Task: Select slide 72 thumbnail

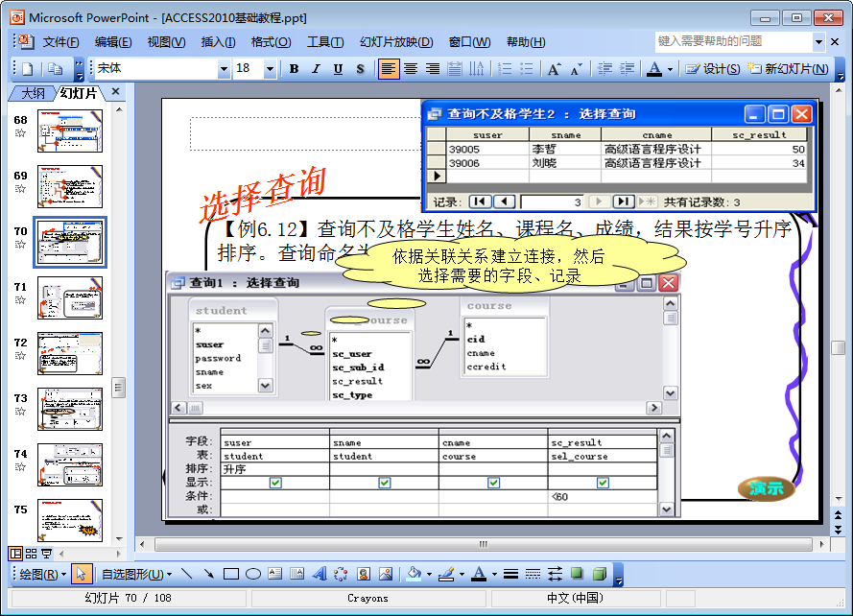Action: [x=70, y=354]
